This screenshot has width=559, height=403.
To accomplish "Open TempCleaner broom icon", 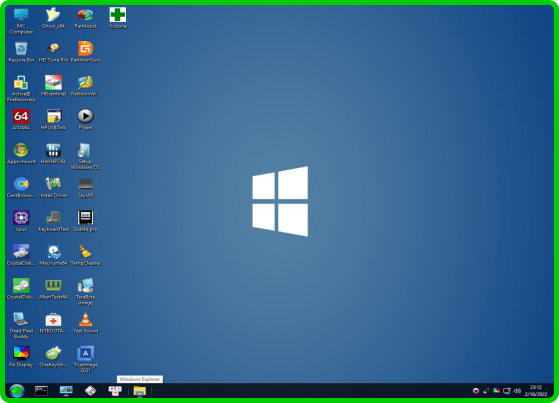I will (x=86, y=255).
